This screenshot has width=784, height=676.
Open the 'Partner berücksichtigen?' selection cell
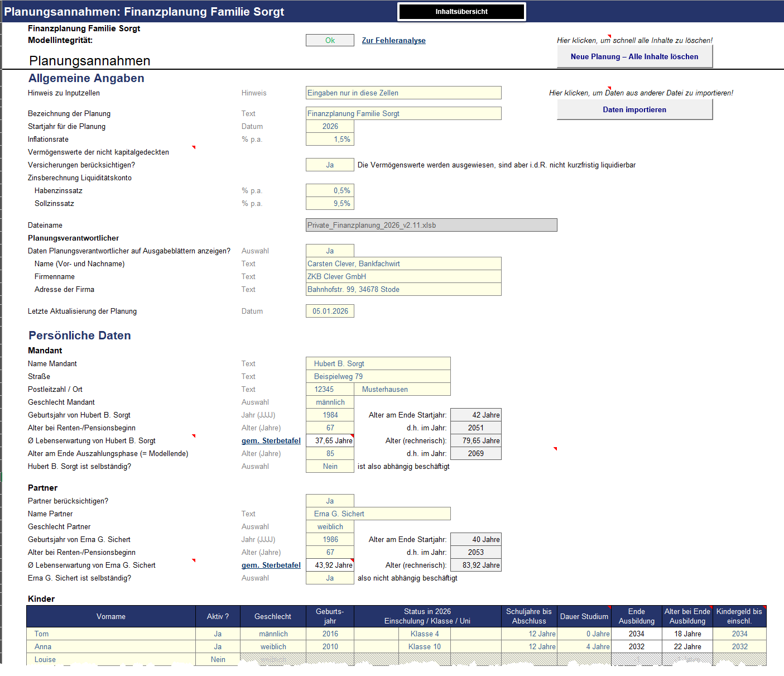(329, 500)
